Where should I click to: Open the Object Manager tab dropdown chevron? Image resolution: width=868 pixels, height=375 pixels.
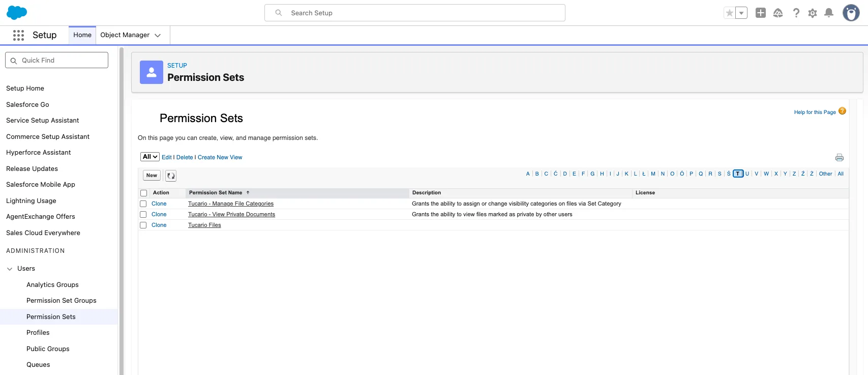158,35
